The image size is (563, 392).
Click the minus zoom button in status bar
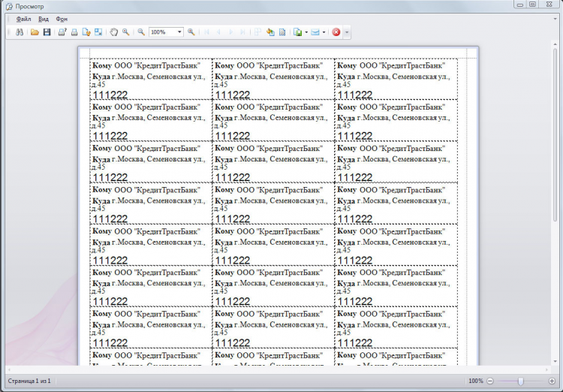(x=490, y=381)
